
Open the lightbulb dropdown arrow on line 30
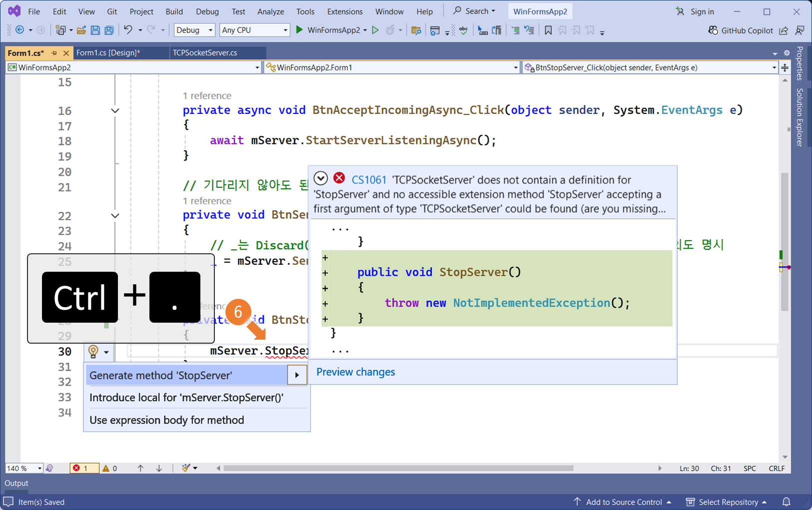[106, 352]
